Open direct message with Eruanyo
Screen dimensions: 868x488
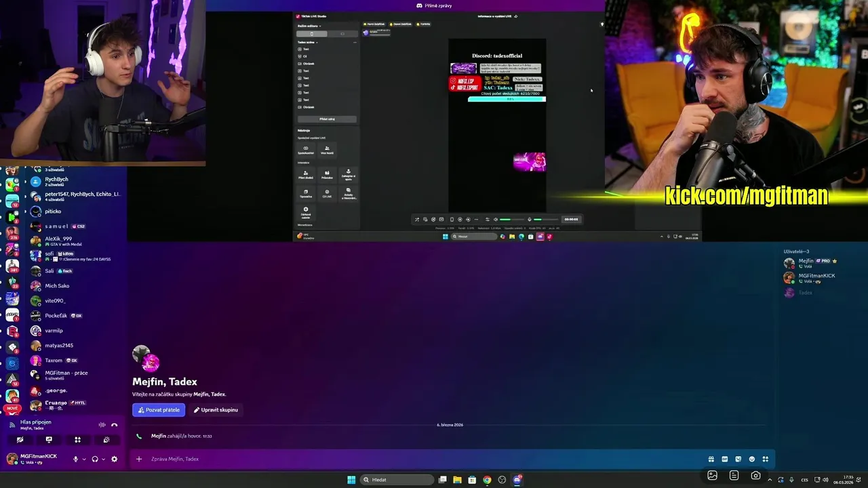[x=76, y=405]
